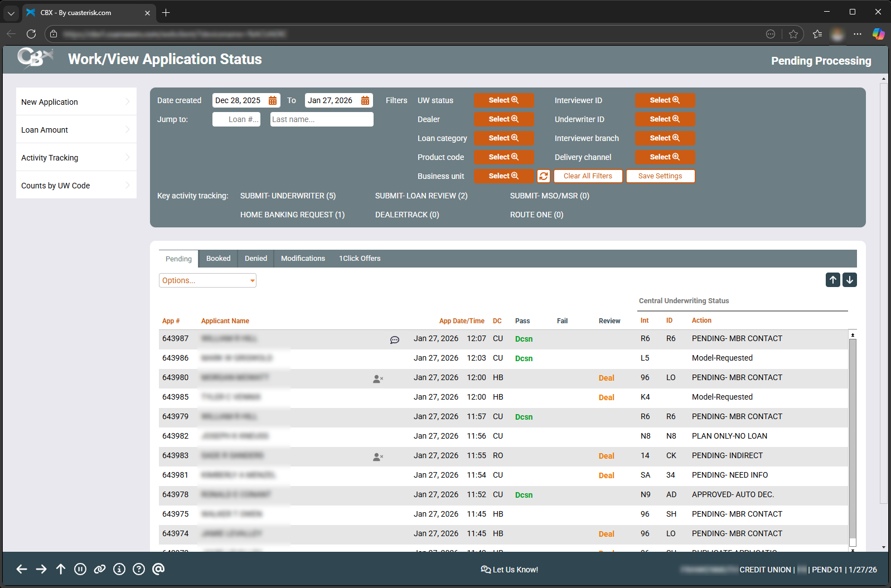Click the Clear All Filters button

click(588, 176)
